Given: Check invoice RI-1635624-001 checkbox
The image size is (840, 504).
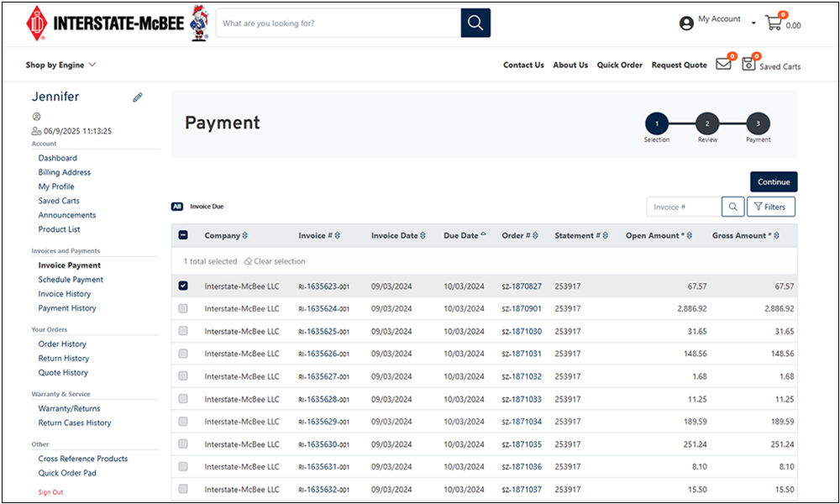Looking at the screenshot, I should (183, 308).
